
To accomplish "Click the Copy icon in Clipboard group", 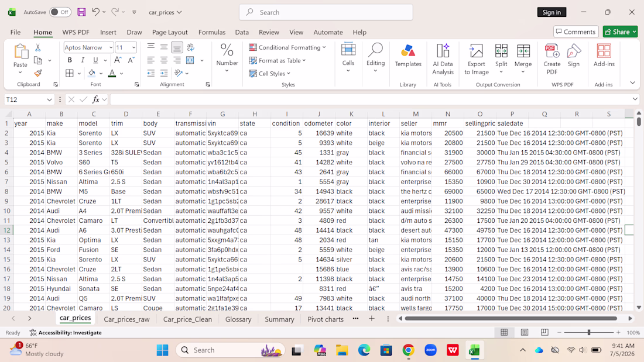I will click(38, 61).
